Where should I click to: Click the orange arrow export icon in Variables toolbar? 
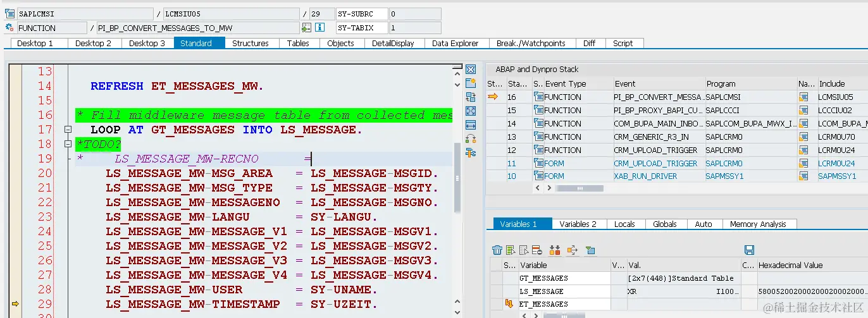click(572, 250)
